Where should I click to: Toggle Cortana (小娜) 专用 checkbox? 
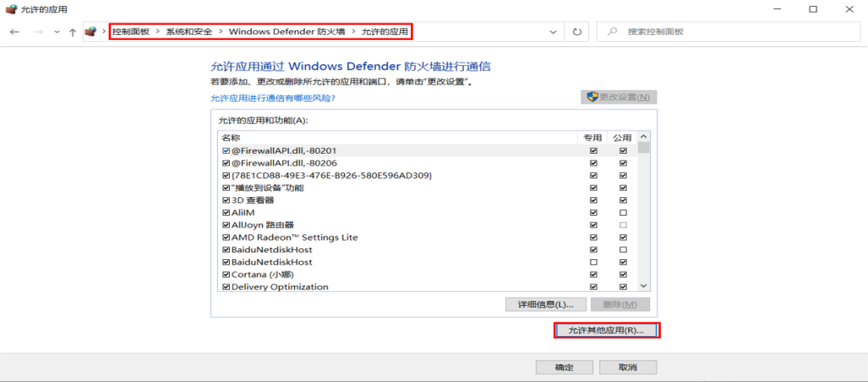594,274
